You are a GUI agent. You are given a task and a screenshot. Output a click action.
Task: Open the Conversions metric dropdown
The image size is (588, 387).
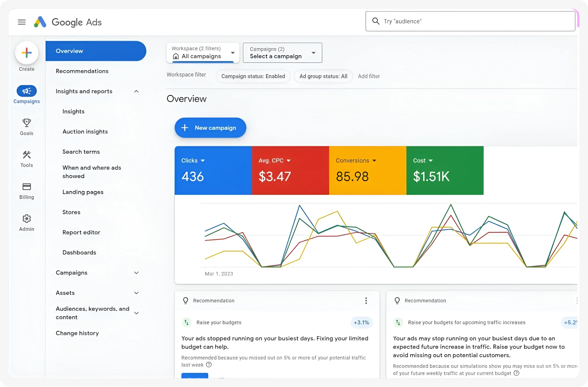tap(374, 161)
